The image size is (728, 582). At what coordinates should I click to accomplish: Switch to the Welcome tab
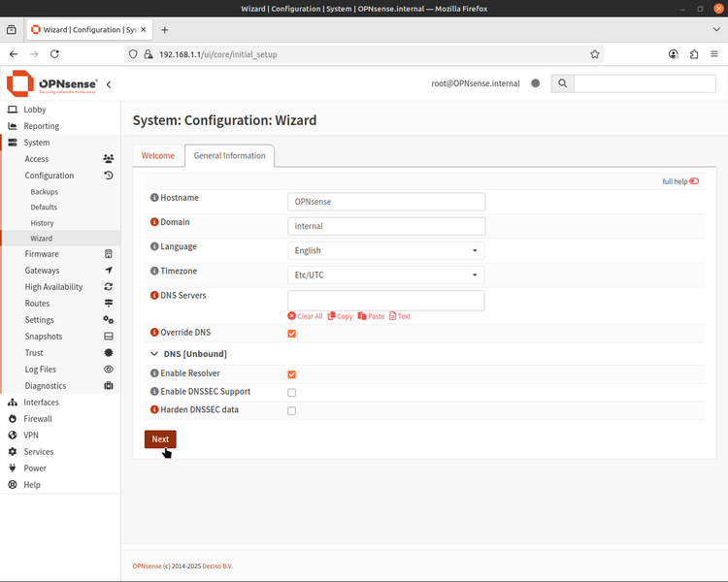158,155
